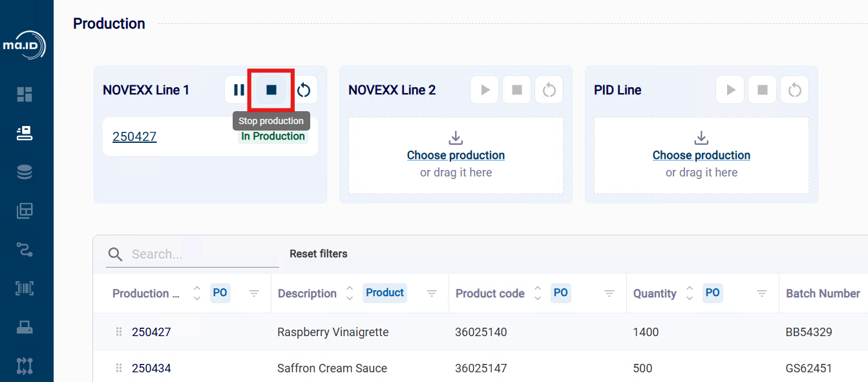Open the dashboard icon in sidebar
Image resolution: width=868 pixels, height=382 pixels.
[25, 94]
